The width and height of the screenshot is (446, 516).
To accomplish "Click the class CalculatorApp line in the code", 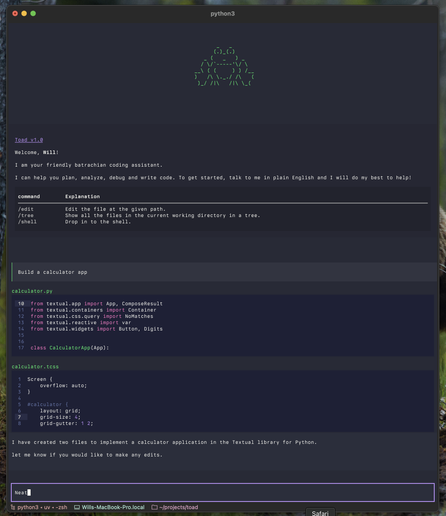I will coord(70,348).
